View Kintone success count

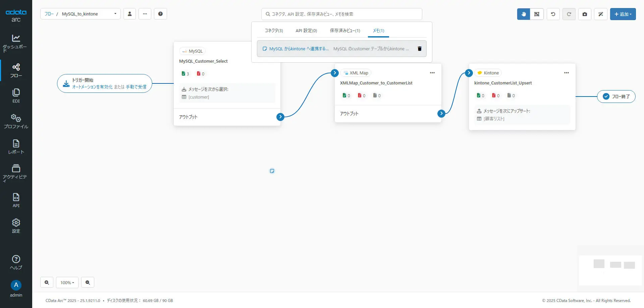click(x=480, y=96)
